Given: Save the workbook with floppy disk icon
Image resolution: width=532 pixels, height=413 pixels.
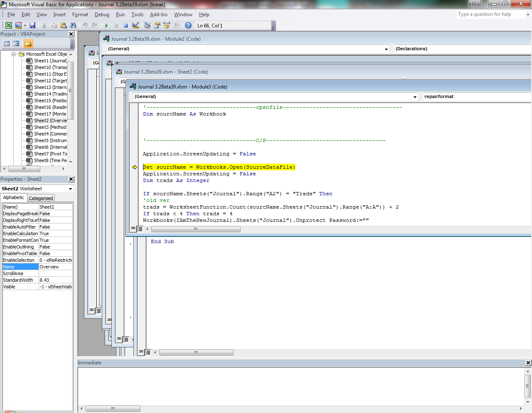Looking at the screenshot, I should [x=32, y=25].
